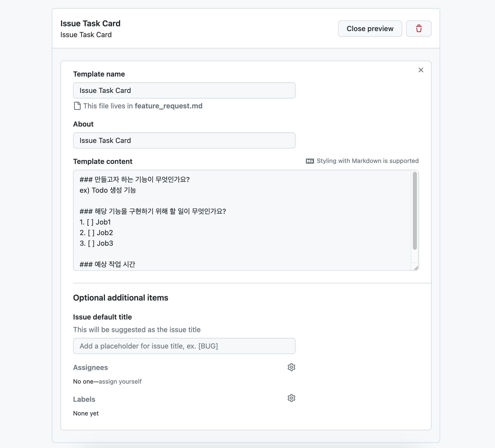The image size is (495, 448).
Task: Click Styling with Markdown is supported link
Action: click(x=368, y=161)
